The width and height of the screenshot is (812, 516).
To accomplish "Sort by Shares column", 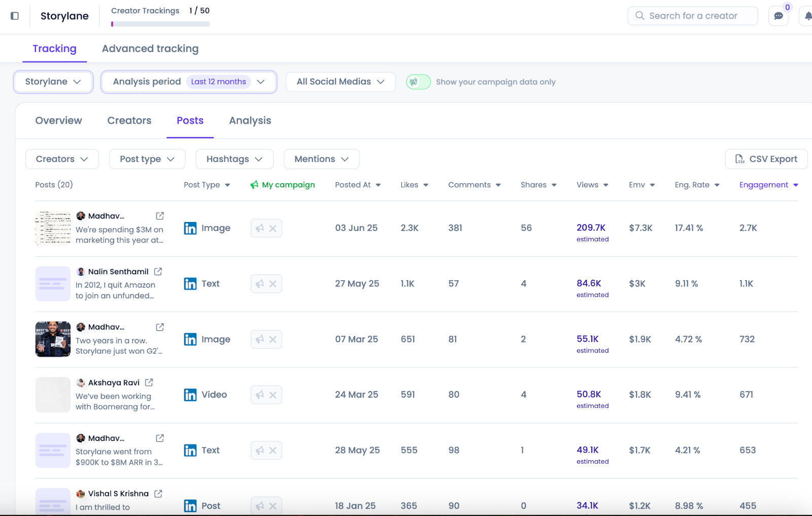I will pos(539,185).
